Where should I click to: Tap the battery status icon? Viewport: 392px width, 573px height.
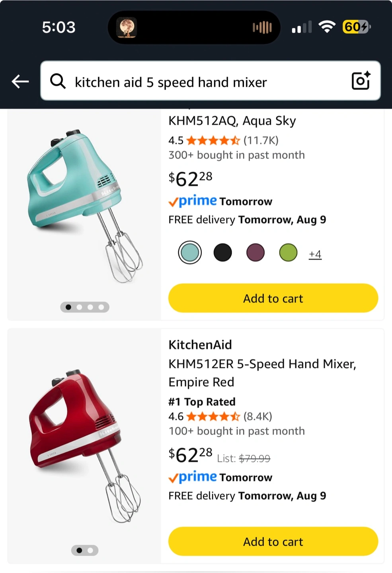356,27
